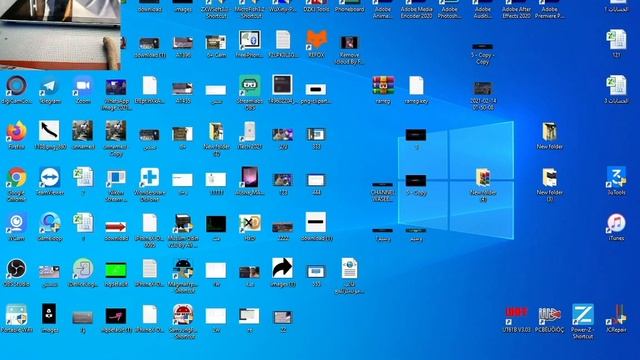This screenshot has height=360, width=640.
Task: Select the rarreg.key file
Action: point(416,86)
